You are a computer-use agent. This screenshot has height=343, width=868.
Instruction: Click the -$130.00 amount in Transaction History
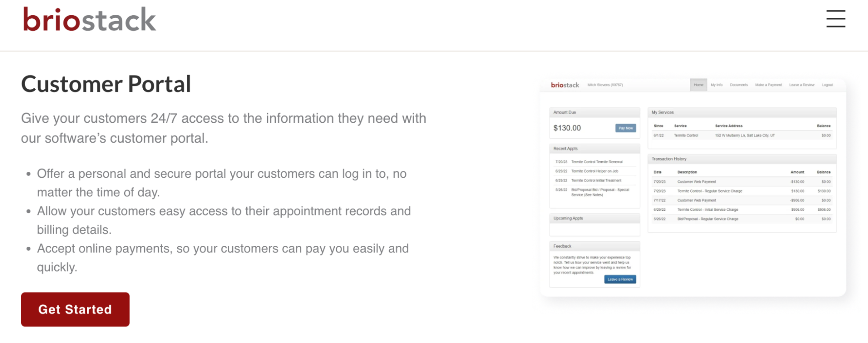click(x=797, y=182)
